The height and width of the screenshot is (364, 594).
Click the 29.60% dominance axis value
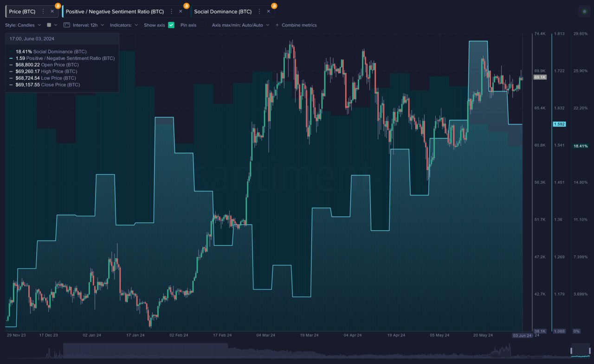click(x=581, y=34)
